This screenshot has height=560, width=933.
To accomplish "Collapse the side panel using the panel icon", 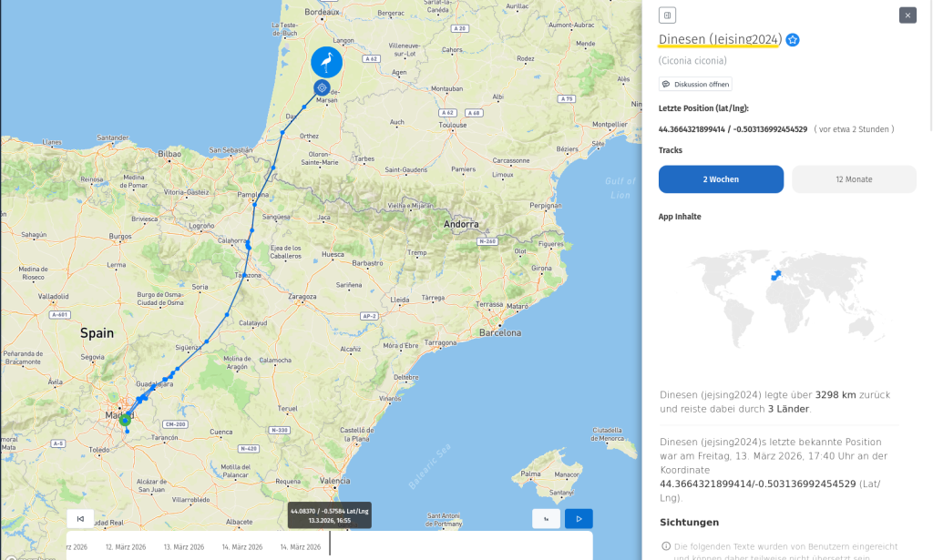I will 667,15.
